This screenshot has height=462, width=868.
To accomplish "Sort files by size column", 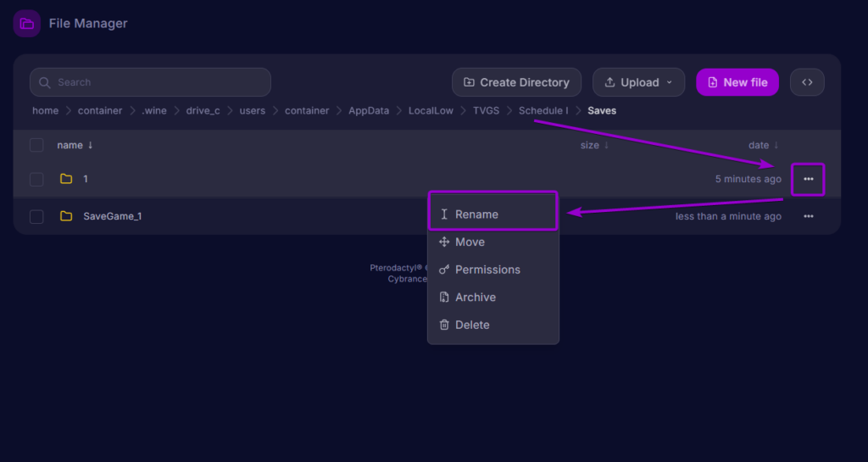I will 594,145.
